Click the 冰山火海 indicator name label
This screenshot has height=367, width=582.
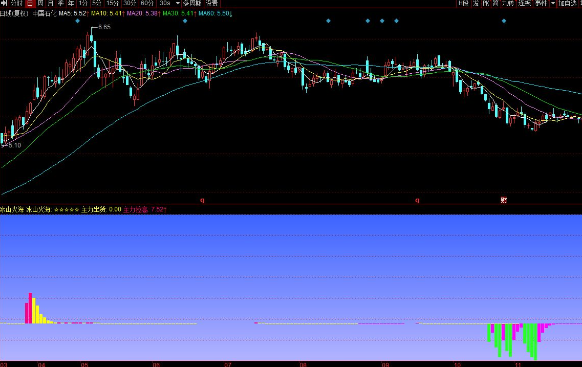[x=12, y=210]
